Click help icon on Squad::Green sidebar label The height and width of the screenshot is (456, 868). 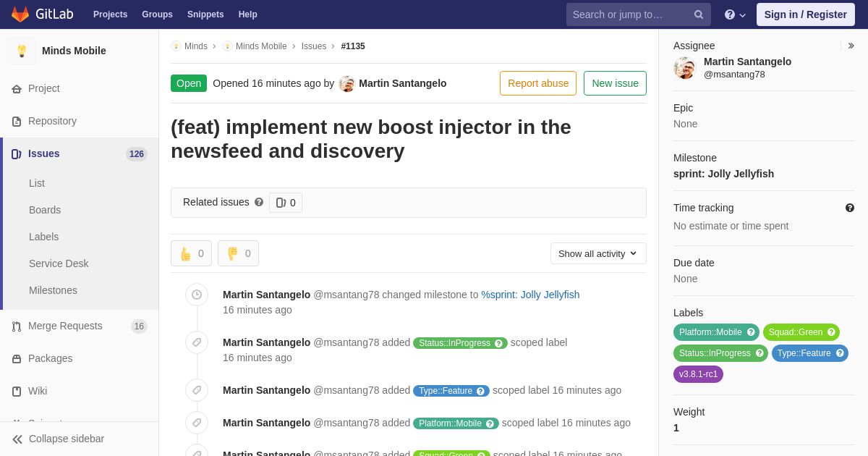point(831,332)
